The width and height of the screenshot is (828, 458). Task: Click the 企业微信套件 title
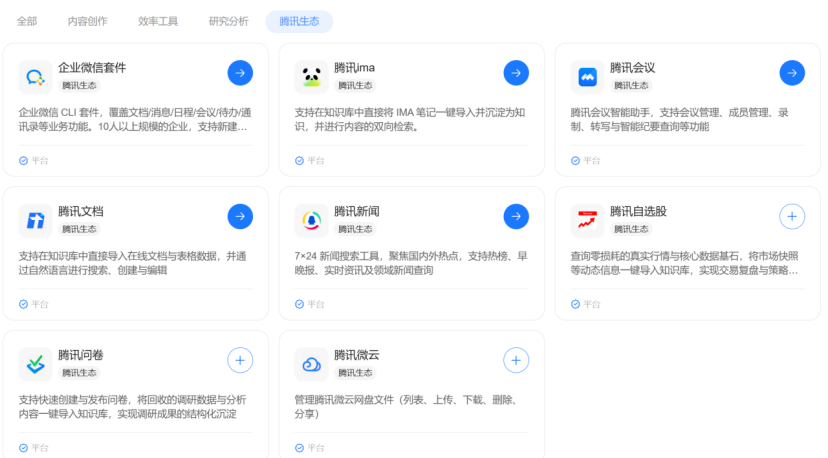(x=92, y=68)
